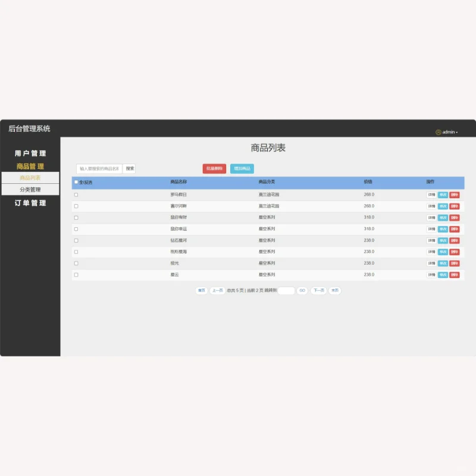Check the checkbox on 祝你幸运 row

(x=76, y=228)
